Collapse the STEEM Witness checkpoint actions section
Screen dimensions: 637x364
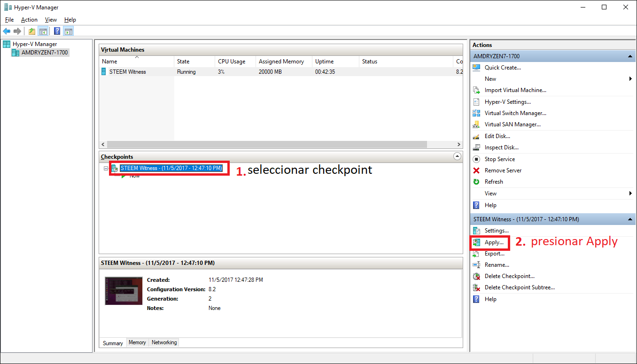pyautogui.click(x=630, y=219)
